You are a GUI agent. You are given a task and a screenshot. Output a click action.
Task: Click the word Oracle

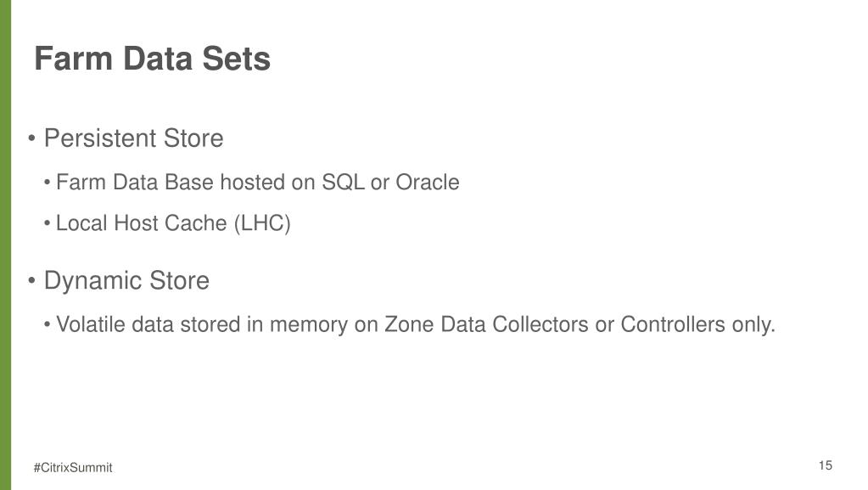428,182
